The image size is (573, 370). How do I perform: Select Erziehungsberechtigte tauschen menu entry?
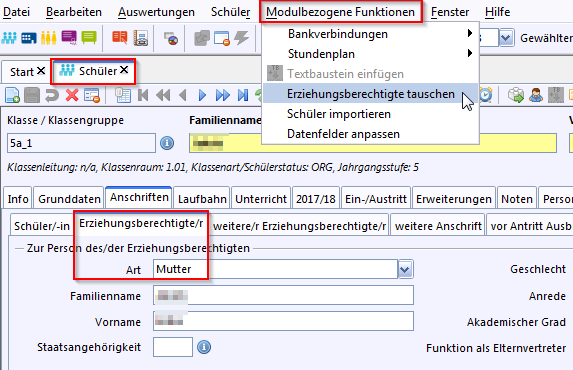pyautogui.click(x=371, y=94)
